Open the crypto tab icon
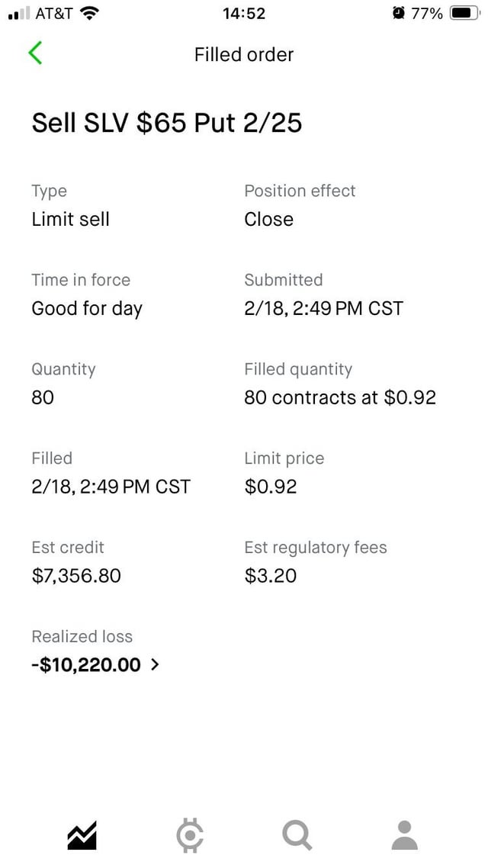 (190, 836)
